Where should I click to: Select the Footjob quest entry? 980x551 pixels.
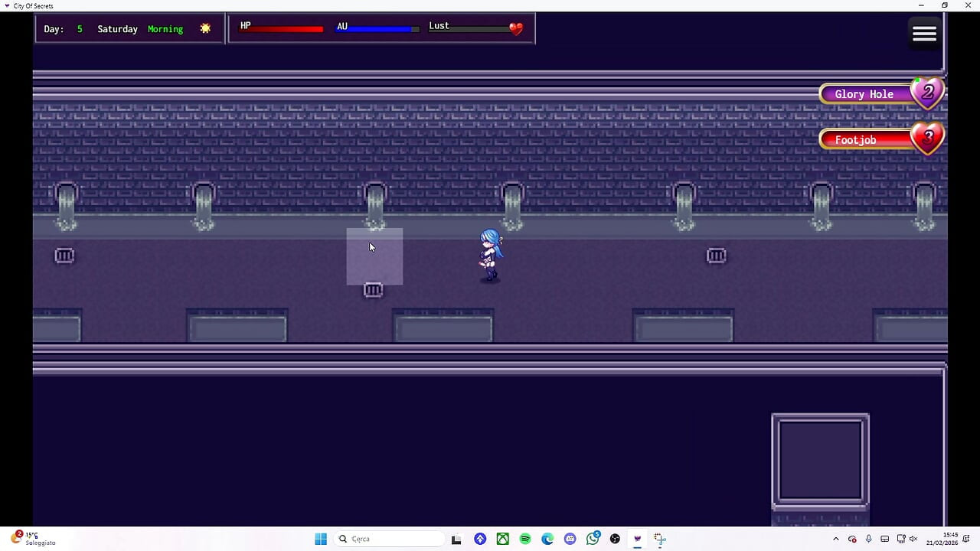(x=880, y=139)
